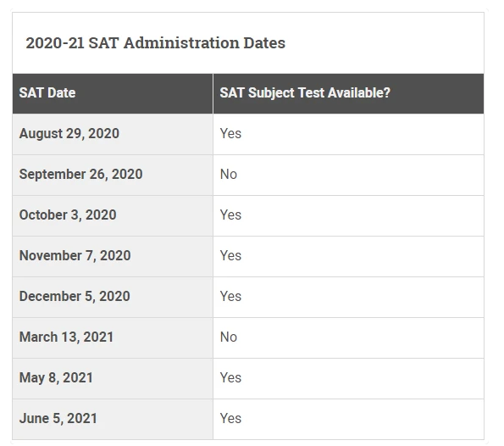Select Yes value in October 3 row

(x=230, y=215)
